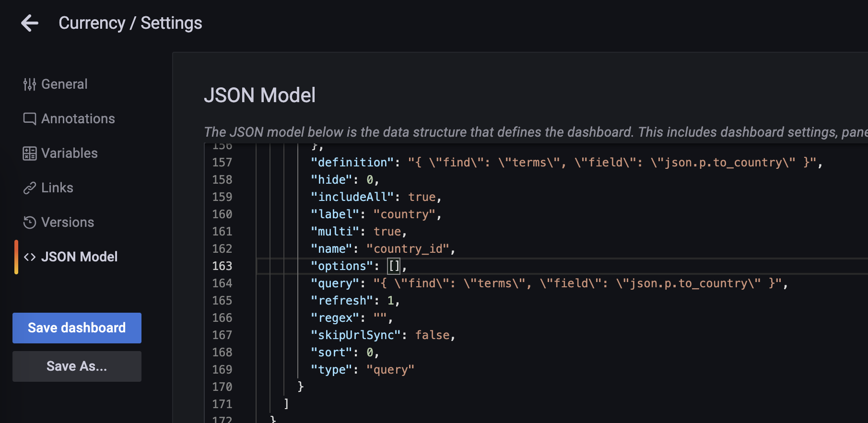Select the includeAll true value
This screenshot has height=423, width=868.
tap(421, 197)
